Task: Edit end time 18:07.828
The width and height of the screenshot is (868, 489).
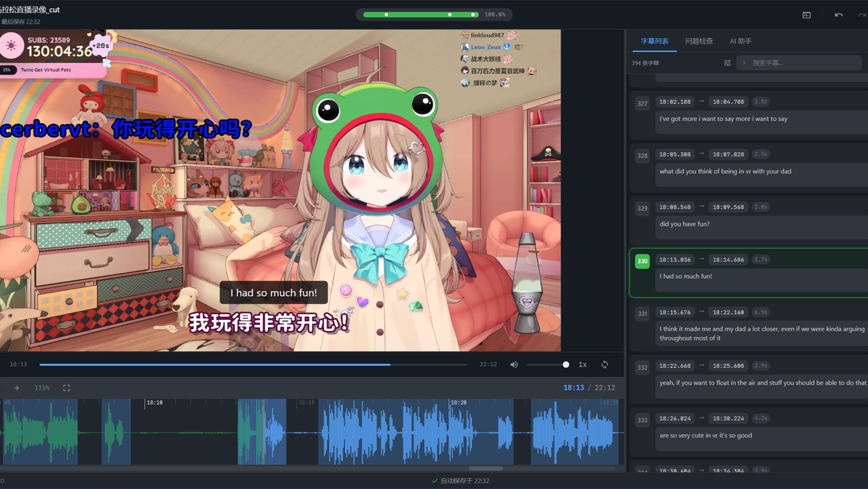Action: click(x=728, y=154)
